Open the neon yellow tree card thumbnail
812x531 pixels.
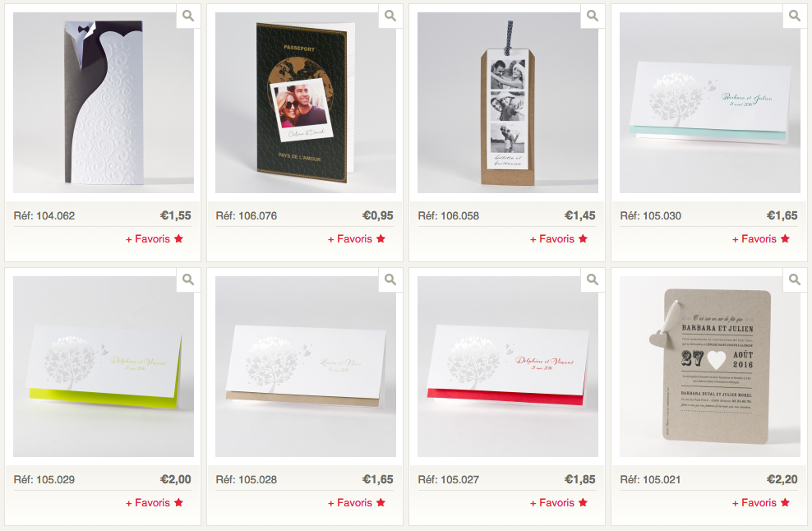pos(104,367)
